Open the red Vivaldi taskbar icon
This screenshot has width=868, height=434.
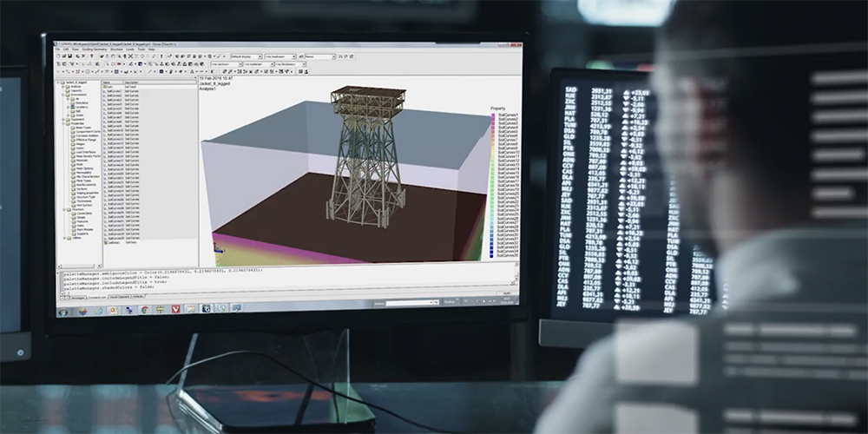pos(175,309)
